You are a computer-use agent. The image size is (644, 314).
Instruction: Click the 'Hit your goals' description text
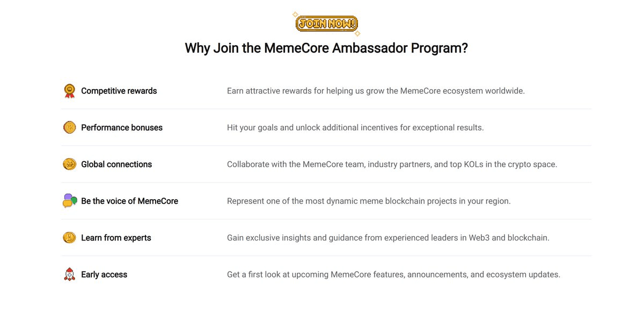click(355, 128)
